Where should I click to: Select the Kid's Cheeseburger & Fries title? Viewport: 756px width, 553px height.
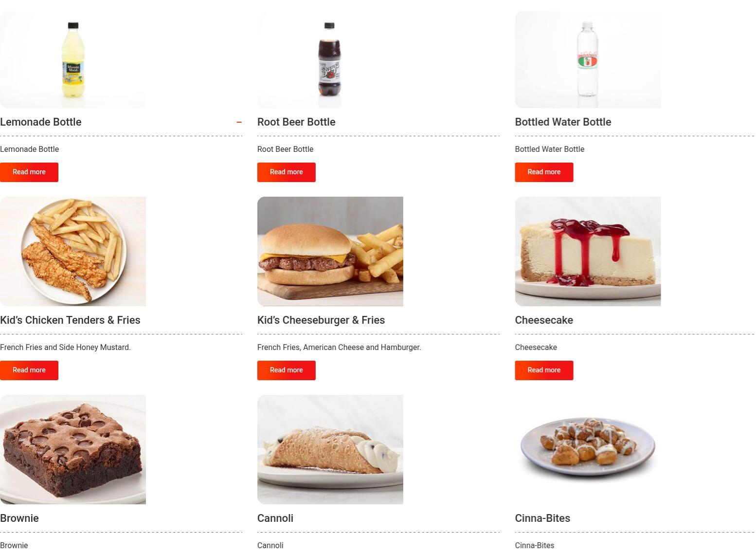(x=321, y=320)
